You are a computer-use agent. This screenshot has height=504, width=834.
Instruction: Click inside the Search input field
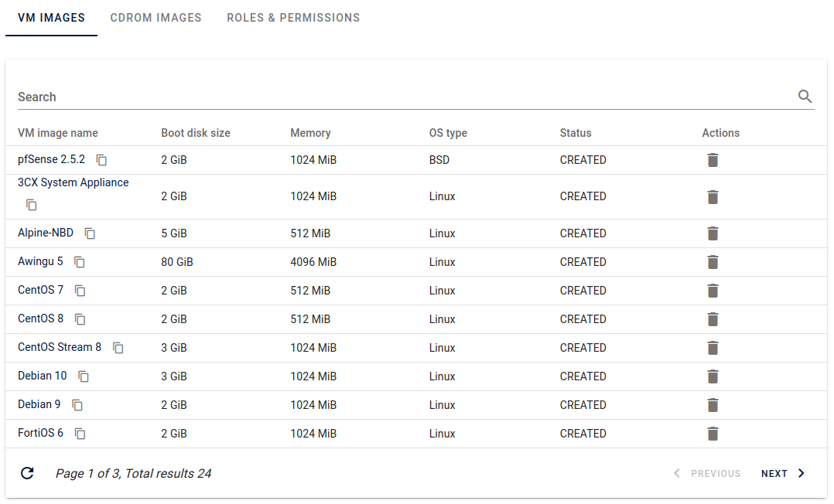click(x=309, y=97)
